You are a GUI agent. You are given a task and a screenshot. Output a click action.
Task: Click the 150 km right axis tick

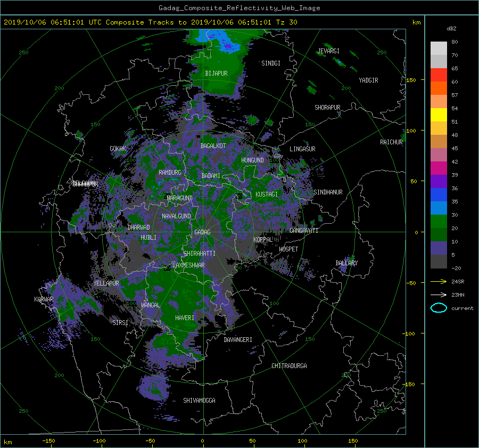pos(411,80)
